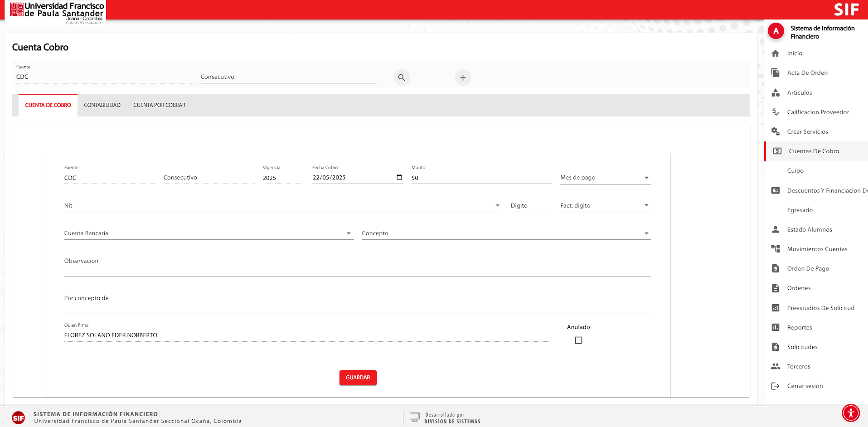868x427 pixels.
Task: Click the university logo at top left
Action: 56,13
